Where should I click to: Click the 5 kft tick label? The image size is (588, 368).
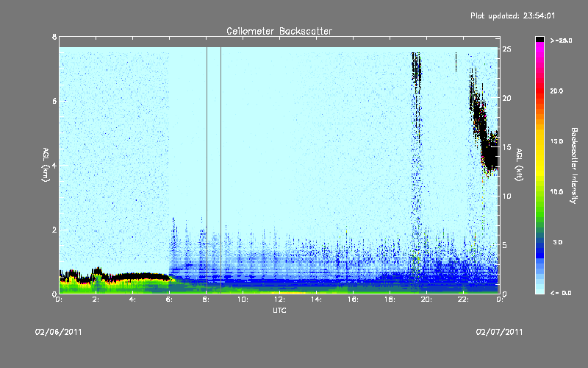[x=505, y=245]
